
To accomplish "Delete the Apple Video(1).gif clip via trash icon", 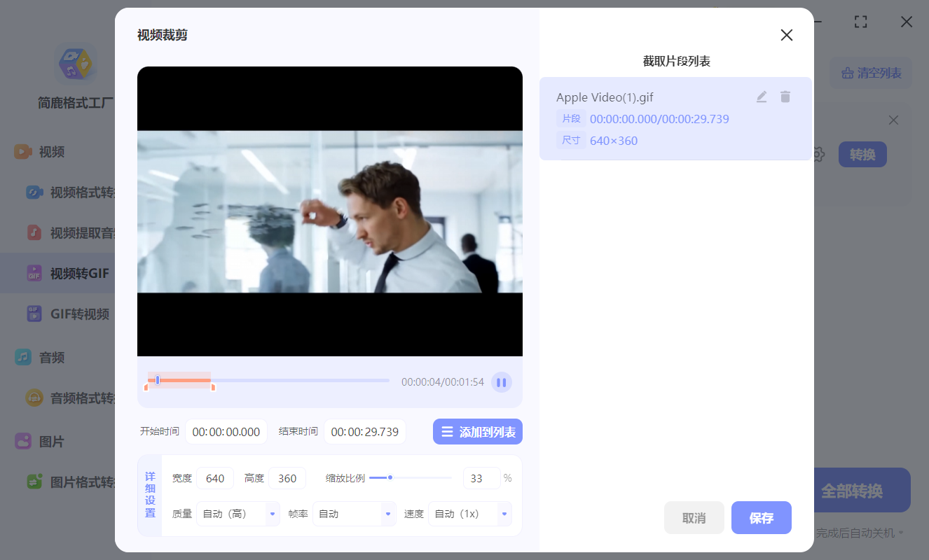I will pos(785,97).
